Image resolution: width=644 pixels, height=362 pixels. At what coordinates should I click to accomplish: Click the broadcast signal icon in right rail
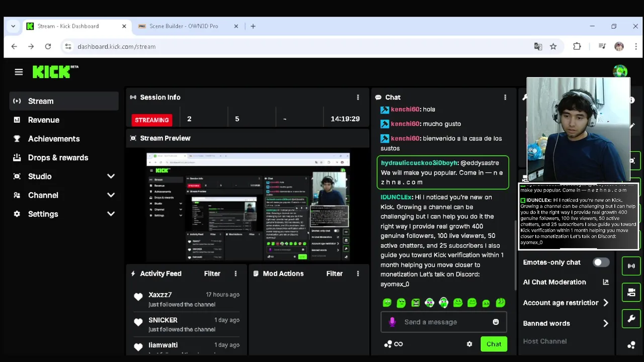631,266
